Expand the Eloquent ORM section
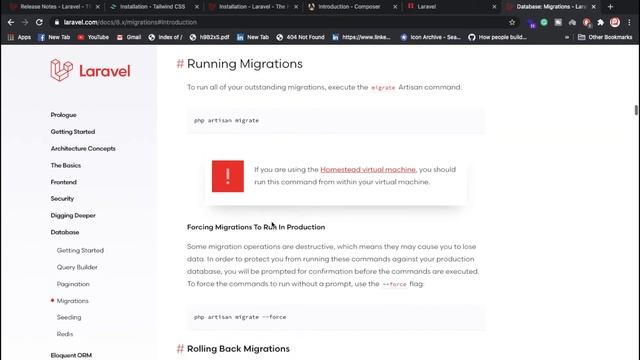640x360 pixels. pos(71,355)
